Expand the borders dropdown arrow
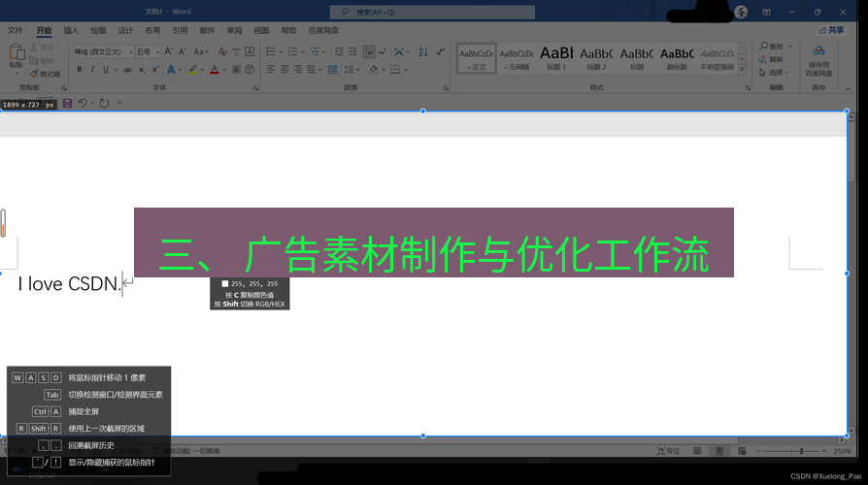Viewport: 868px width, 485px height. click(405, 70)
